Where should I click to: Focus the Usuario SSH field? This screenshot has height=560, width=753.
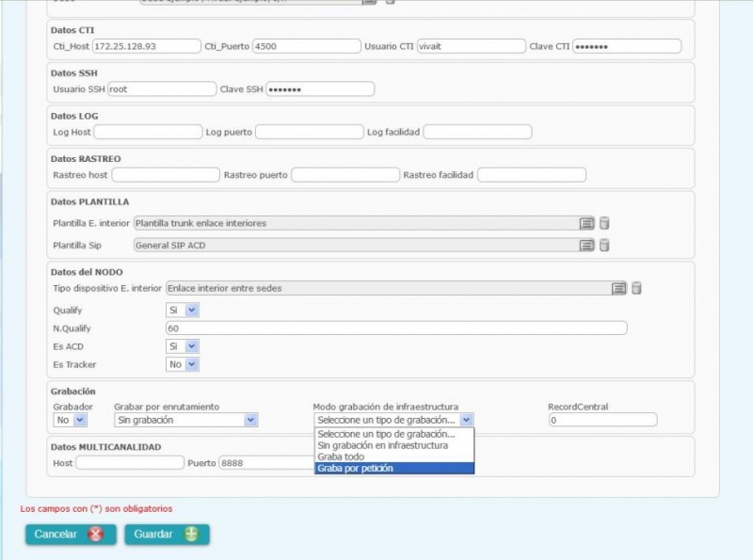point(162,89)
